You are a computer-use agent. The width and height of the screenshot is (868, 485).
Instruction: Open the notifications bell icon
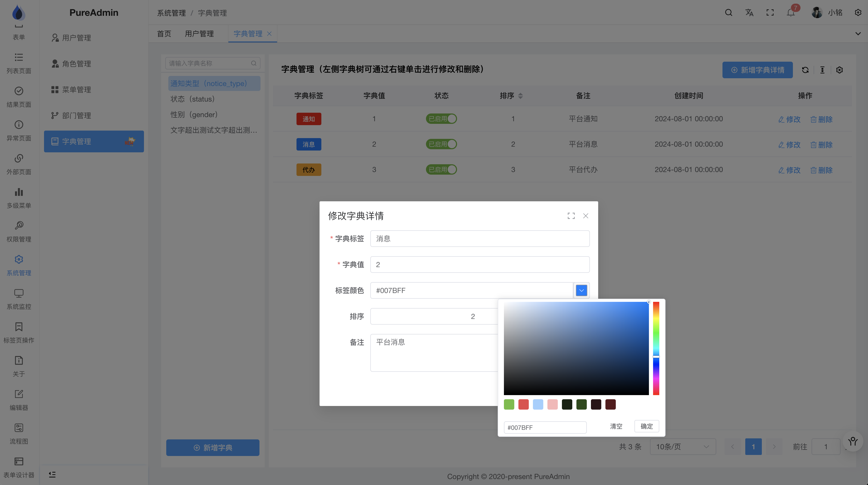pyautogui.click(x=791, y=12)
